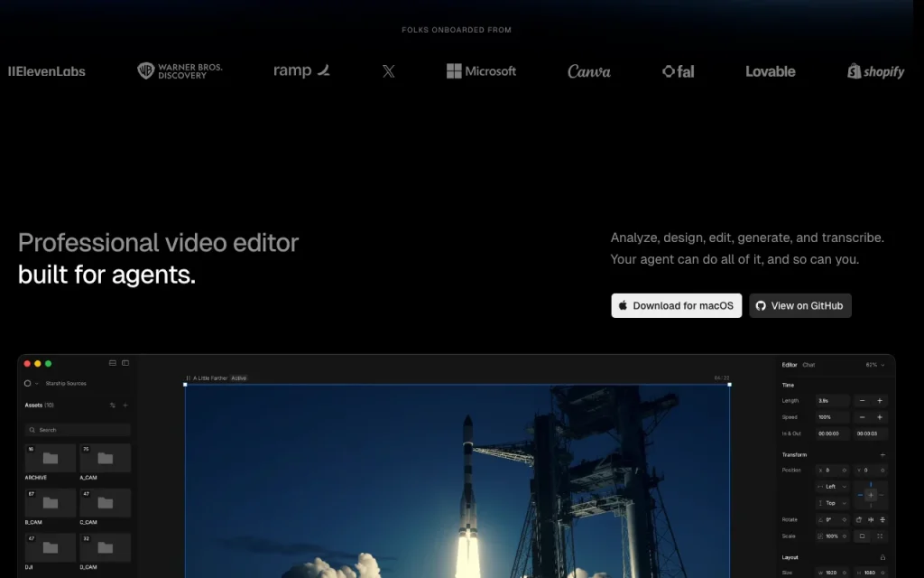Toggle the bottom panel layout icon

113,363
